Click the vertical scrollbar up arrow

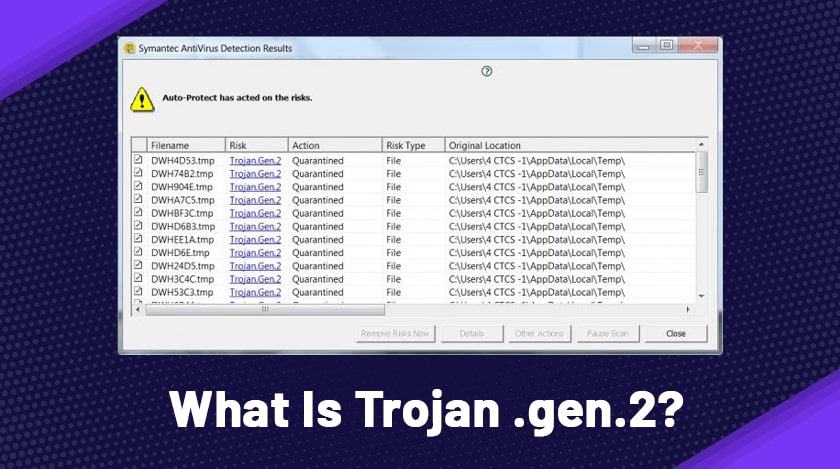coord(701,145)
